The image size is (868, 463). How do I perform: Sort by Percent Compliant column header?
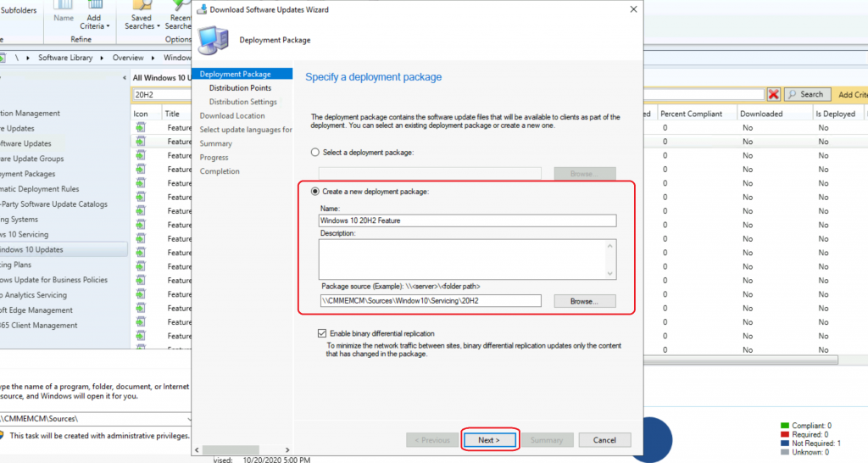[x=697, y=114]
